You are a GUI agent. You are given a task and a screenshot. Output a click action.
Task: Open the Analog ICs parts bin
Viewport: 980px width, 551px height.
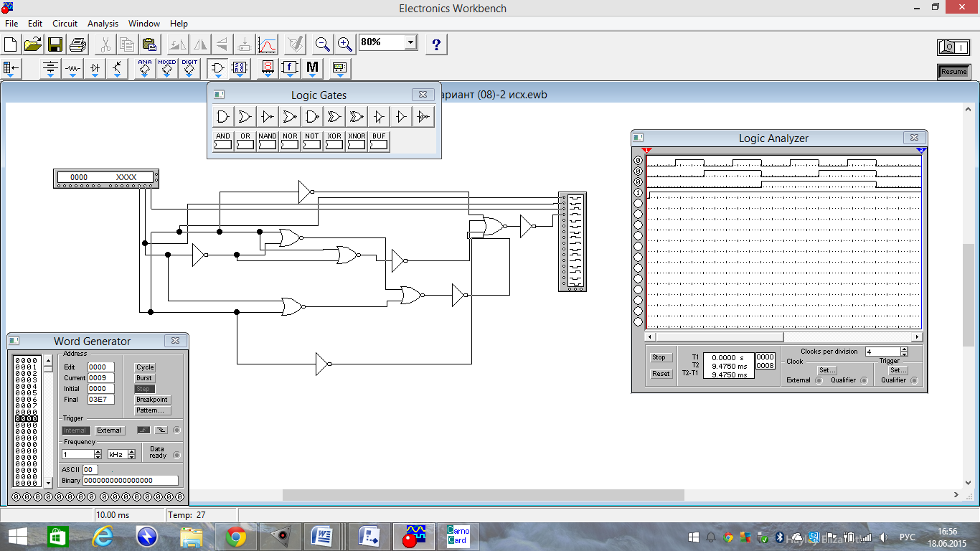point(145,69)
